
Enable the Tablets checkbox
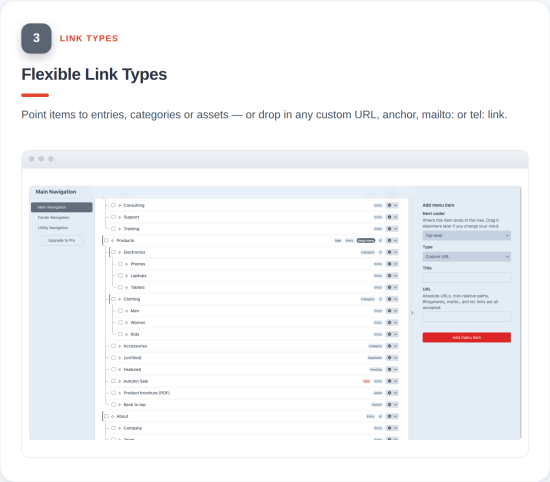coord(120,287)
